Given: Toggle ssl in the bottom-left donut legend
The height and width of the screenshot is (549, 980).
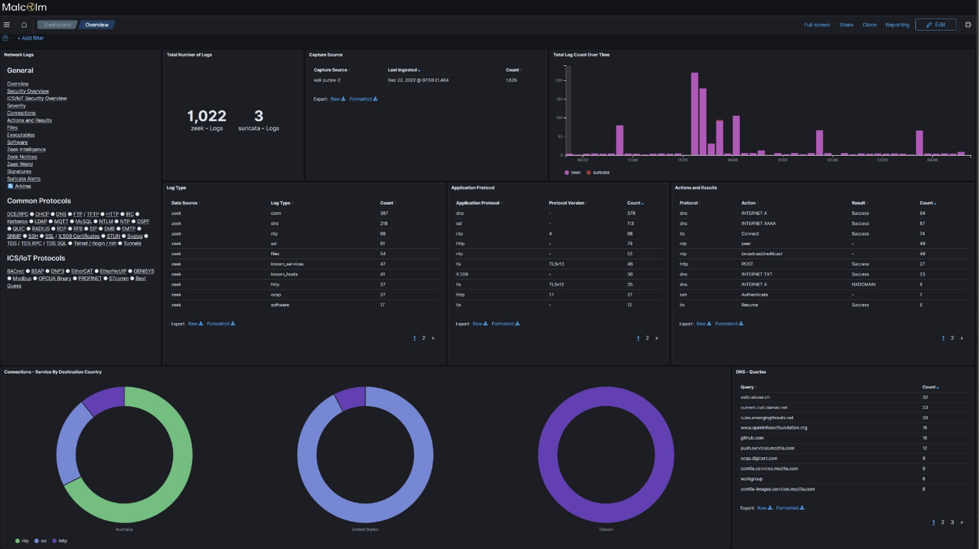Looking at the screenshot, I should pos(43,541).
